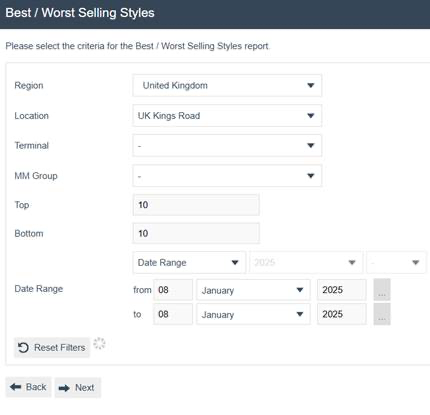Open the Date Range type dropdown
430x415 pixels.
(189, 263)
